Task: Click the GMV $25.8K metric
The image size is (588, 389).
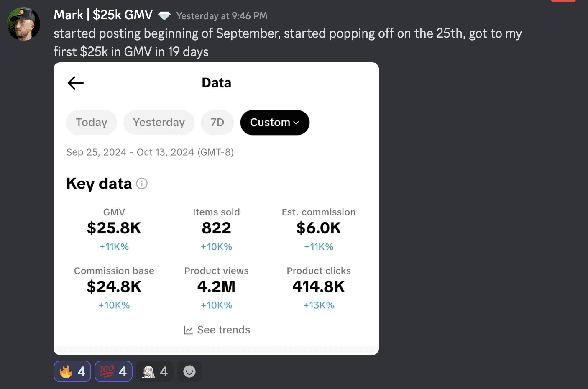Action: tap(114, 228)
